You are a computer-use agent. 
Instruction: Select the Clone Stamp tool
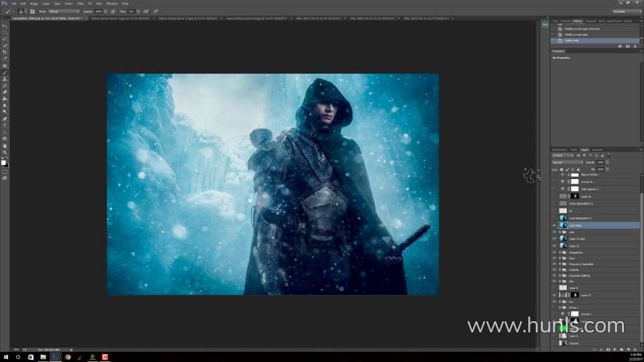click(5, 79)
